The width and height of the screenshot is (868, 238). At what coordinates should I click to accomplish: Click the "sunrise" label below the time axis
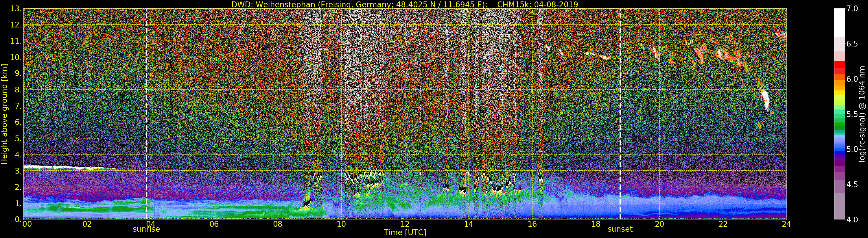(146, 229)
